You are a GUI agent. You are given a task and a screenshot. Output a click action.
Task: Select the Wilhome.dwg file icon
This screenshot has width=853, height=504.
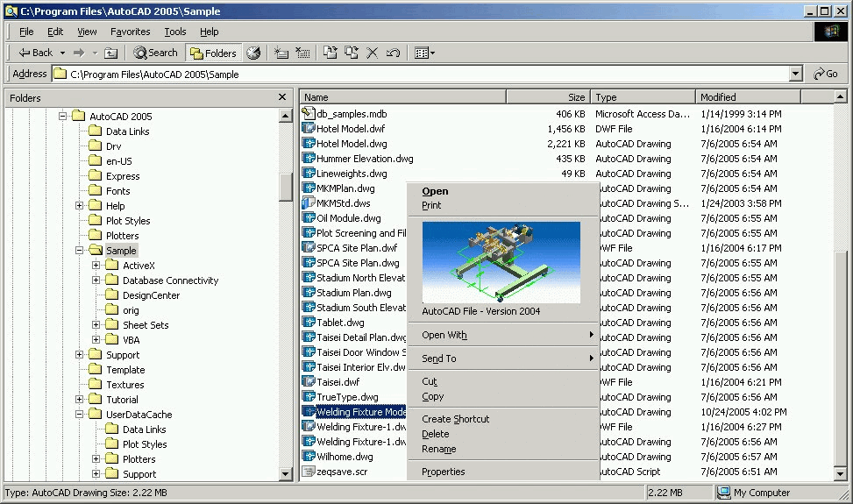309,456
